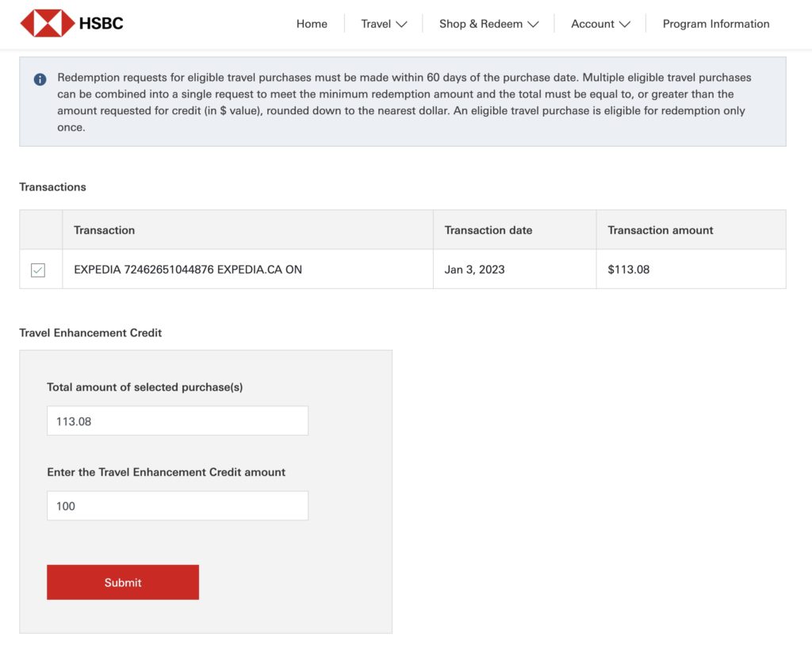The height and width of the screenshot is (645, 812).
Task: Click the Transaction date column header
Action: coord(487,229)
